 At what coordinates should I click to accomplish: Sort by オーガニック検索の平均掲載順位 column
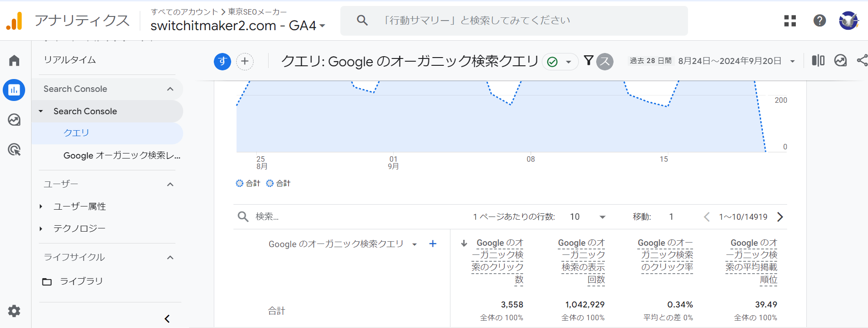point(752,261)
